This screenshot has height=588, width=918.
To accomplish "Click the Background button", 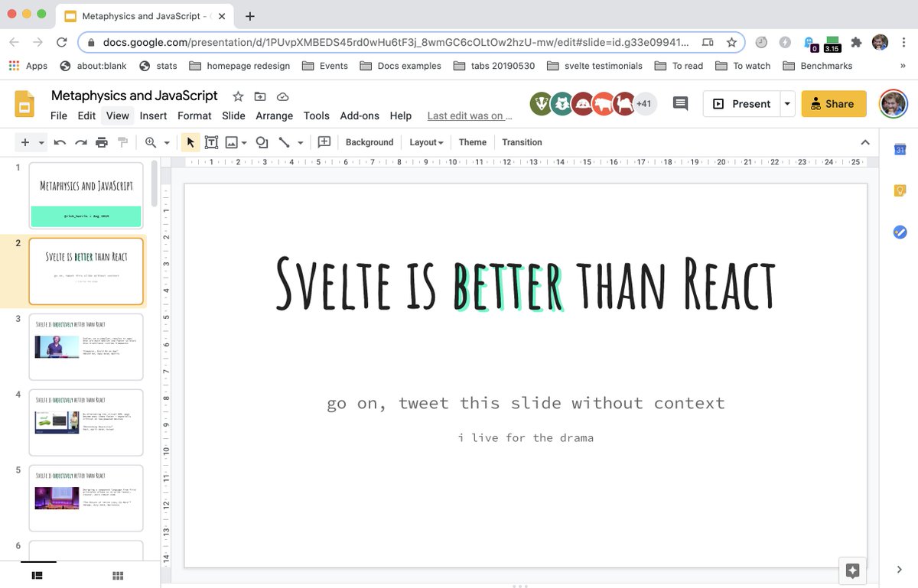I will tap(369, 142).
